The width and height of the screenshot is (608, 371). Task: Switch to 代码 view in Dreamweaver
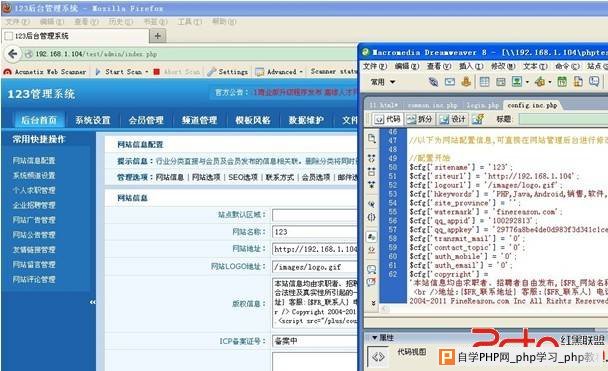388,119
